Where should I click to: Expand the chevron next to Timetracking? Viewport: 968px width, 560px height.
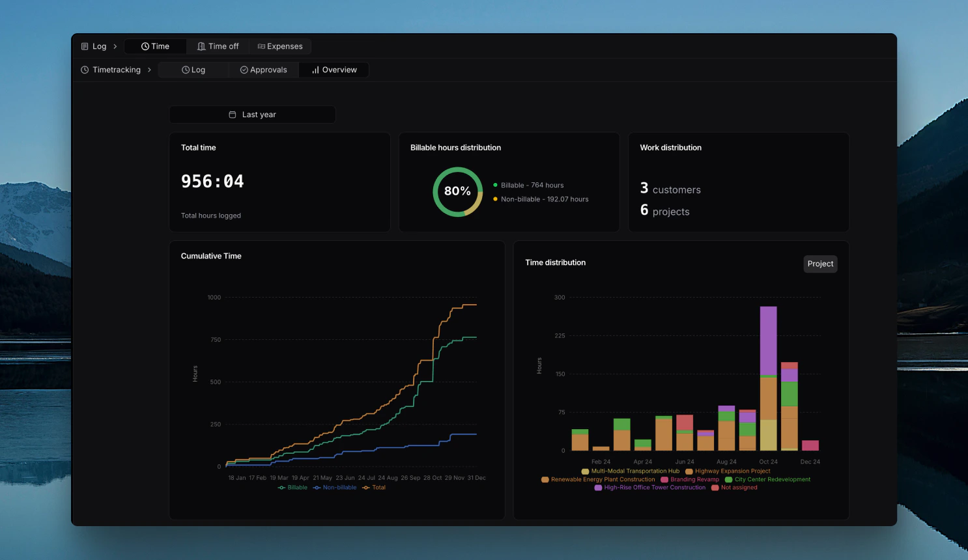coord(149,70)
